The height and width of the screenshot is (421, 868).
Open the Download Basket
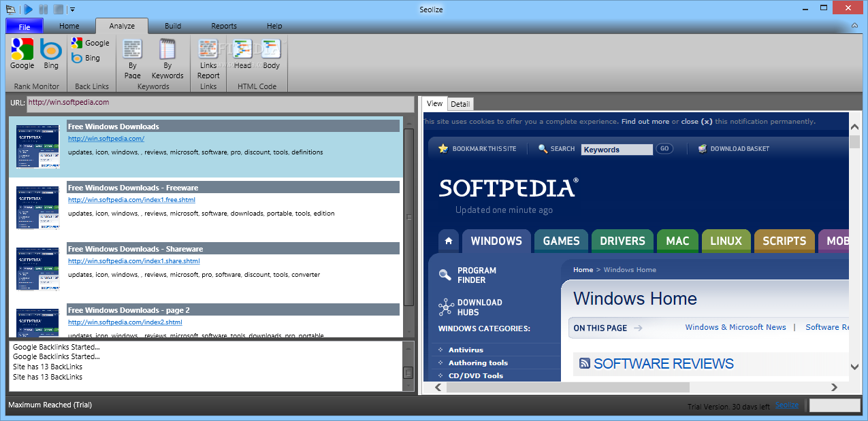point(734,149)
